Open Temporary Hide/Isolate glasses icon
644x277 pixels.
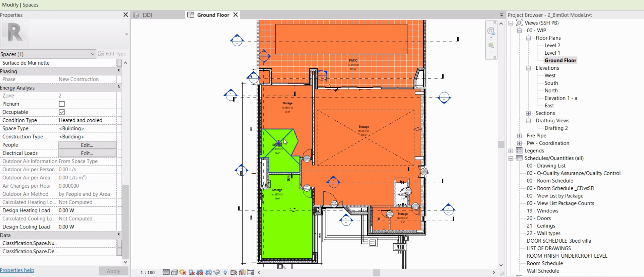(217, 272)
